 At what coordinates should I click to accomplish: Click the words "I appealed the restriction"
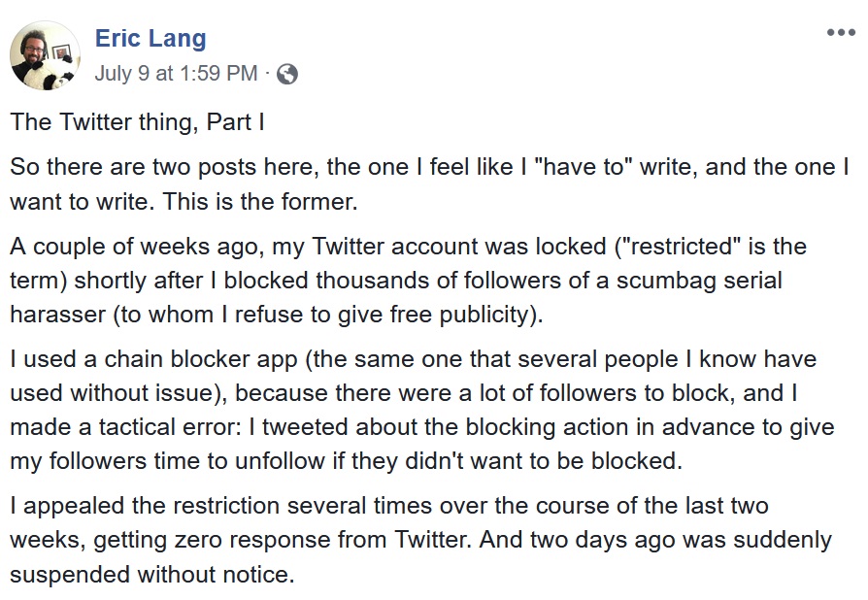click(x=145, y=506)
